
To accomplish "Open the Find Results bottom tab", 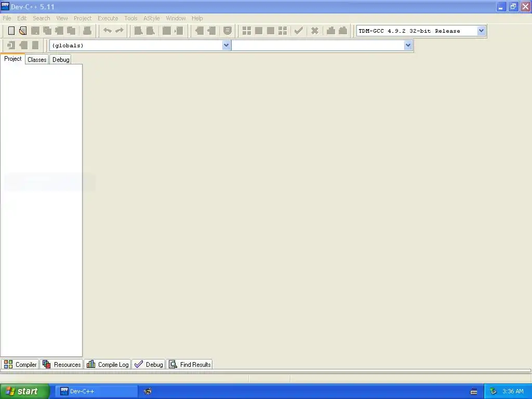I will (190, 364).
